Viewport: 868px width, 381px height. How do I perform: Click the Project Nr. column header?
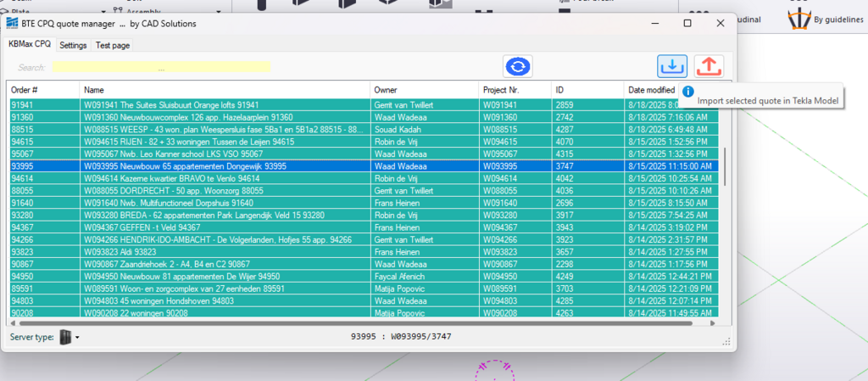coord(514,90)
